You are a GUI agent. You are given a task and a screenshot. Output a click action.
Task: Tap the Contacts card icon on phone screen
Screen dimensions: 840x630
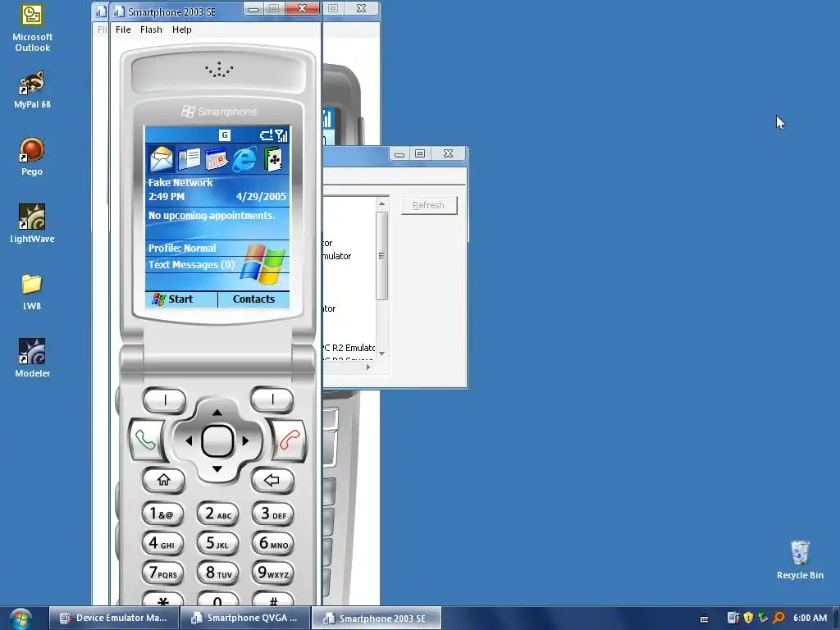coord(189,159)
